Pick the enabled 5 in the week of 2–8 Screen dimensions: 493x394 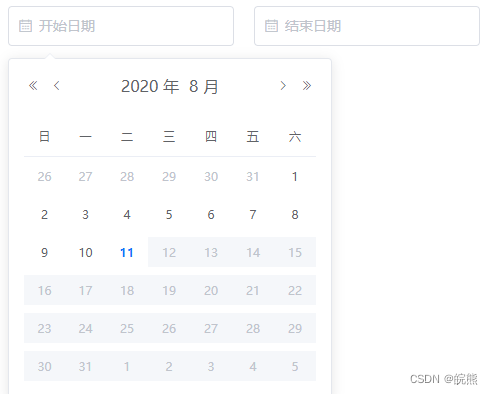[x=169, y=214]
